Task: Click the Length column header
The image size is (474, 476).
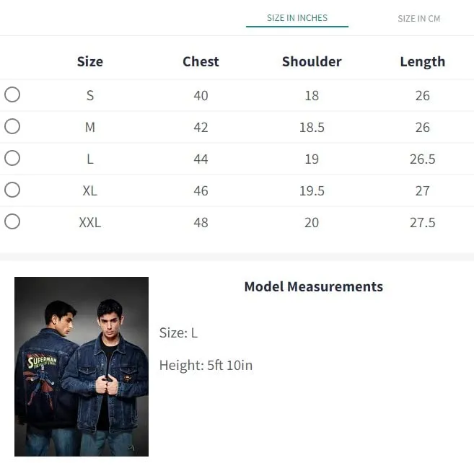Action: point(422,62)
